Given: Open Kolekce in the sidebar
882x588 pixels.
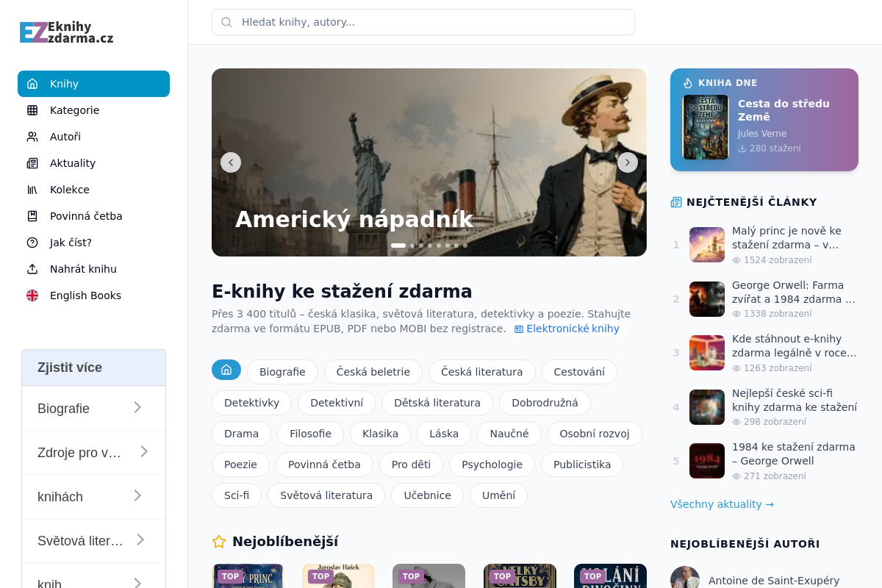Looking at the screenshot, I should pyautogui.click(x=93, y=190).
